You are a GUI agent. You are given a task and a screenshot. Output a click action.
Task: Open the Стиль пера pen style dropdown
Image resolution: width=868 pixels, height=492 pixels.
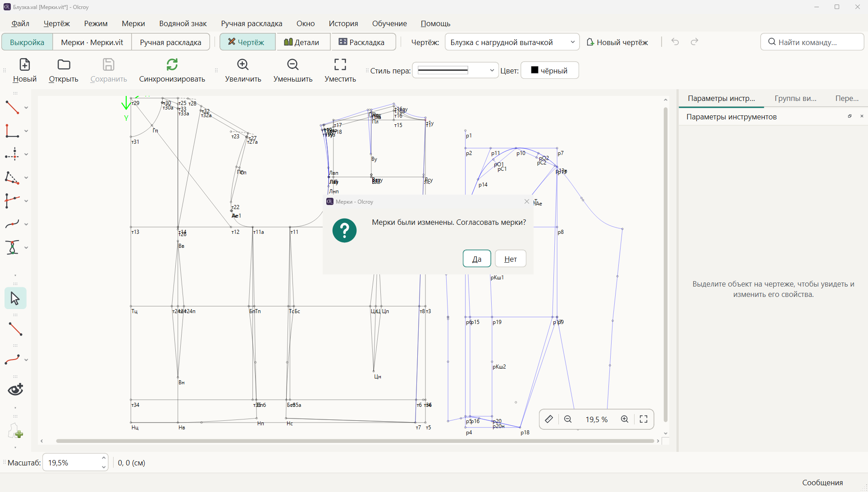[456, 70]
